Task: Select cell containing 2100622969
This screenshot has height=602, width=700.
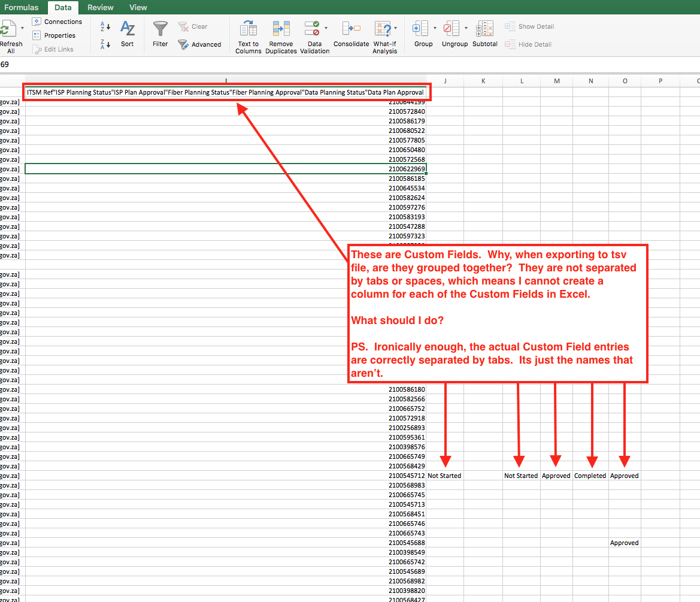Action: (x=226, y=169)
